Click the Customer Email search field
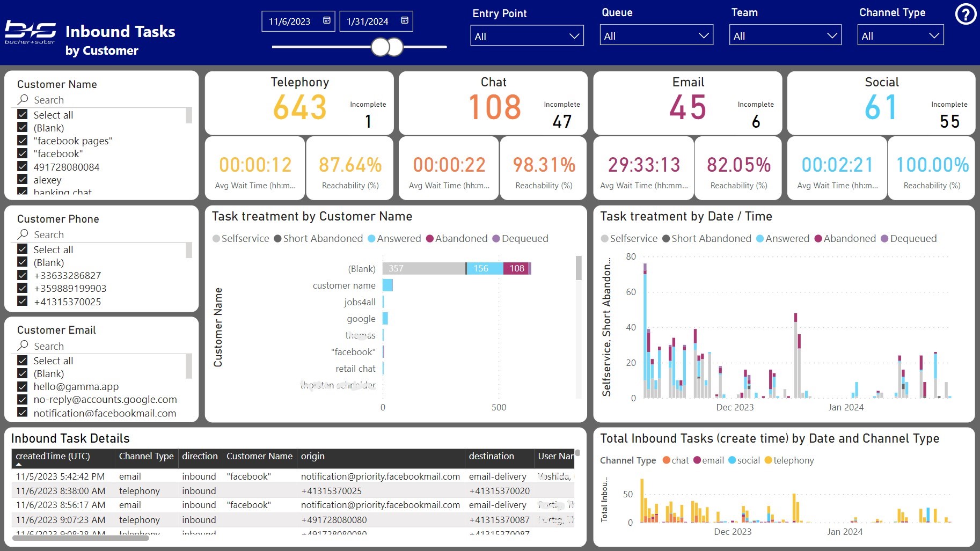Viewport: 980px width, 551px height. pos(102,346)
